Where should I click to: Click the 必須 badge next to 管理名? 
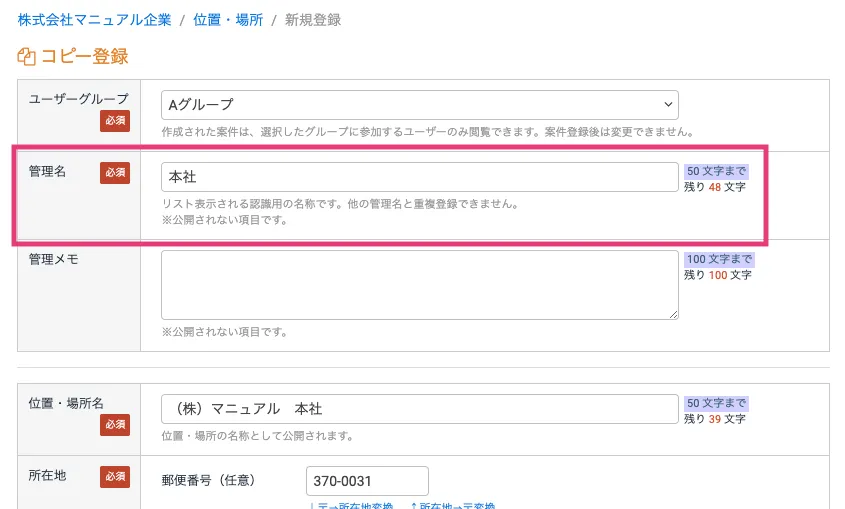point(115,173)
